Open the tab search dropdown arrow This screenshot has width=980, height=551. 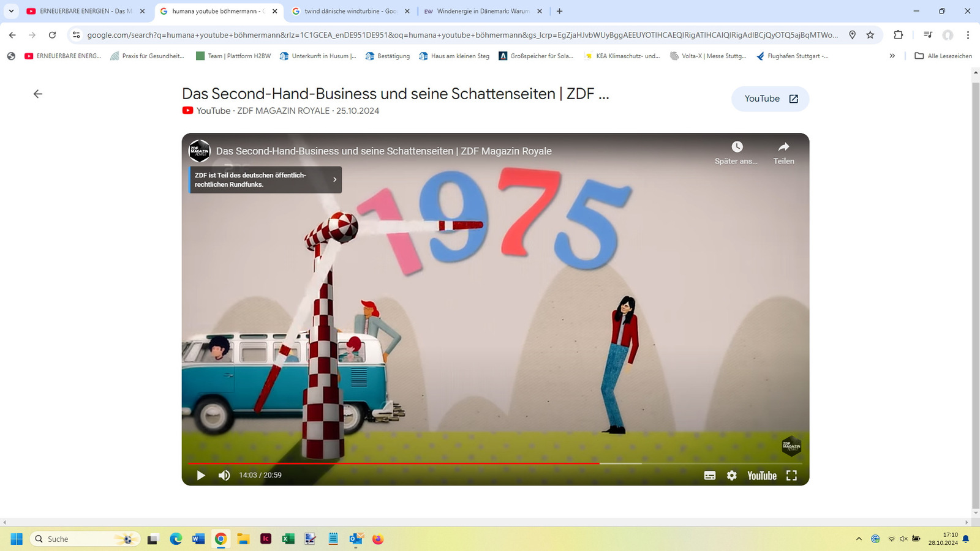point(11,11)
